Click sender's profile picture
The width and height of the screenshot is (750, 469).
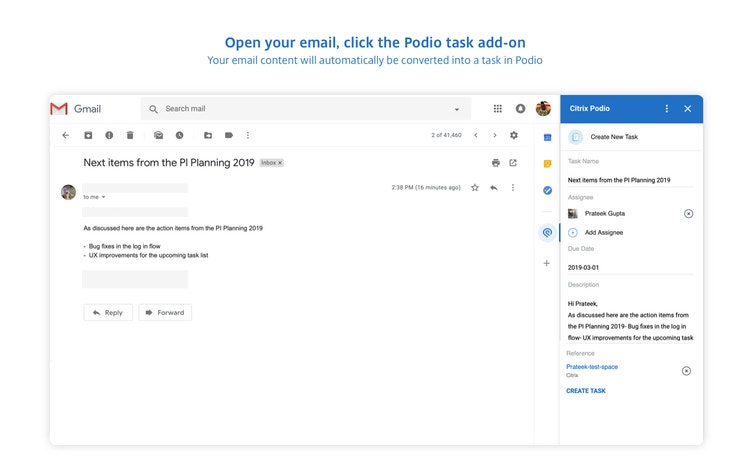[68, 192]
